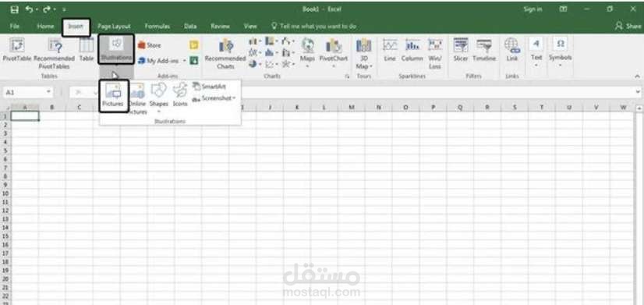Select the Insert ribbon tab

pyautogui.click(x=76, y=27)
